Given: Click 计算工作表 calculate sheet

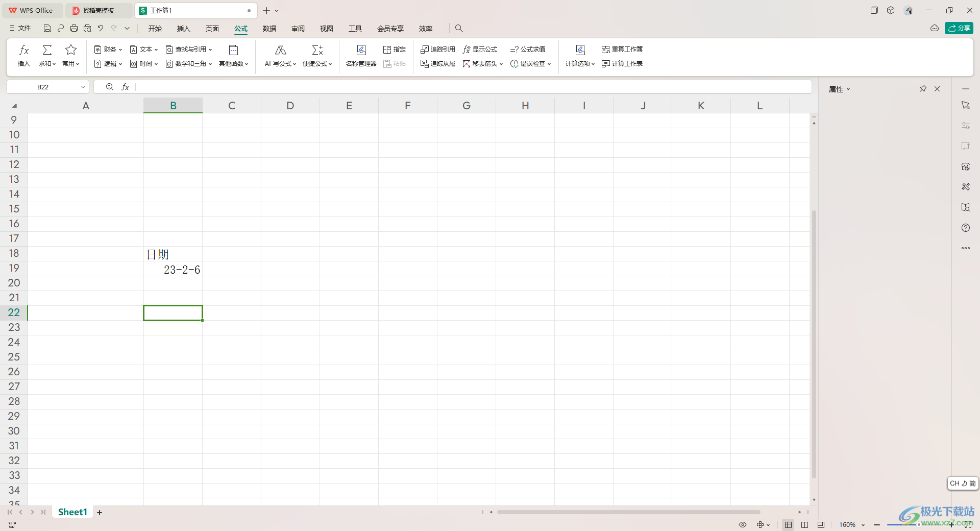Looking at the screenshot, I should pyautogui.click(x=622, y=64).
